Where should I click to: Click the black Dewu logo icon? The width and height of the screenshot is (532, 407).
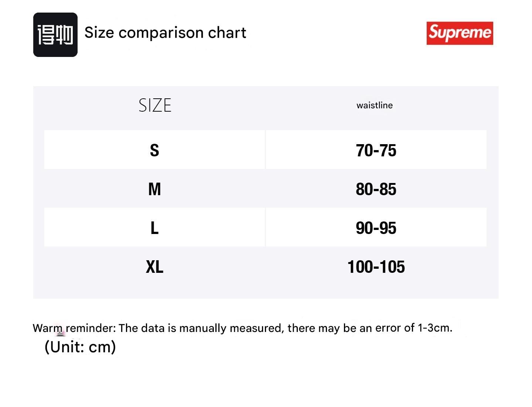coord(55,35)
